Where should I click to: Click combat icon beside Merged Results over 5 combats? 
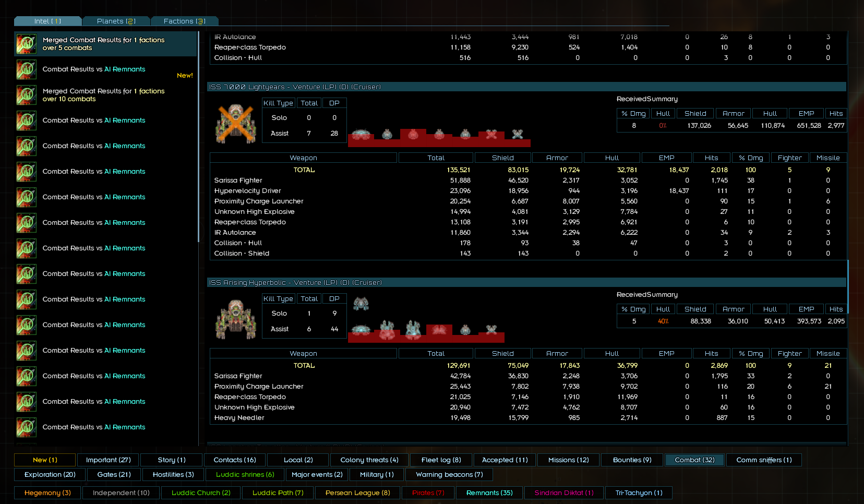[x=26, y=44]
